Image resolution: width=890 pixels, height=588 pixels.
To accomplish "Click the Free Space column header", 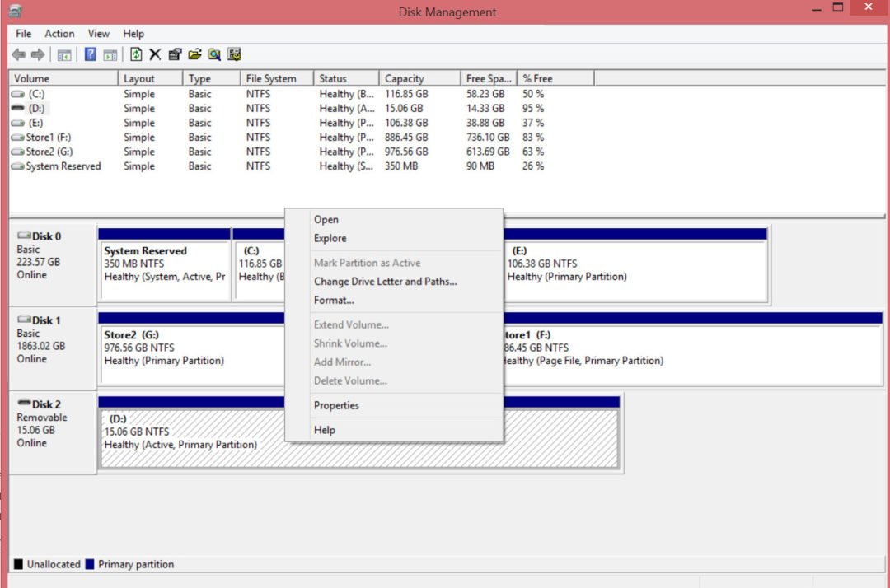I will pyautogui.click(x=488, y=77).
